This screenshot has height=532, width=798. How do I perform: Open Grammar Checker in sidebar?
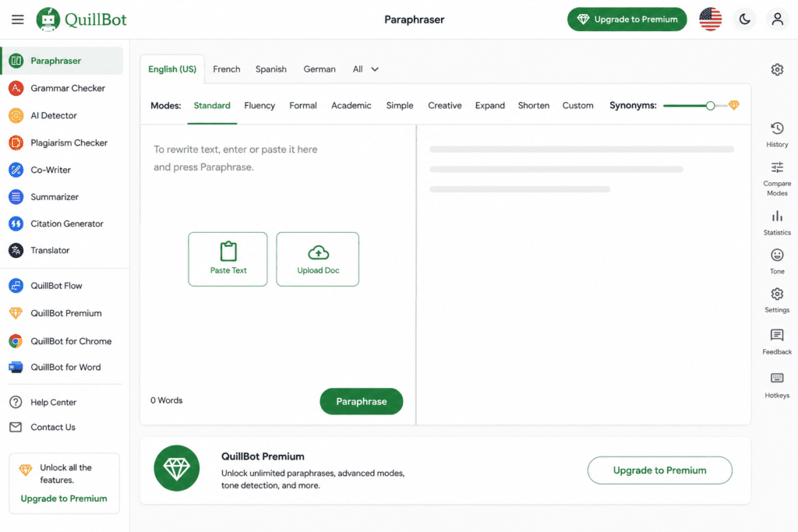62,88
